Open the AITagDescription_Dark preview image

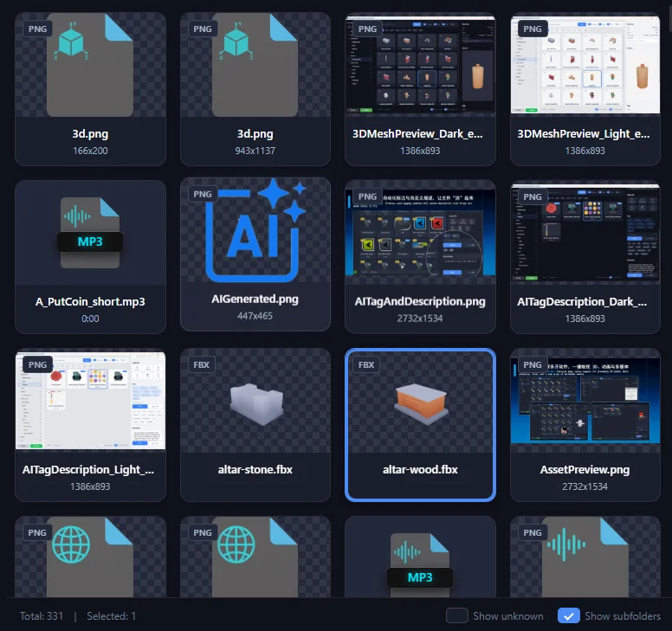click(585, 233)
